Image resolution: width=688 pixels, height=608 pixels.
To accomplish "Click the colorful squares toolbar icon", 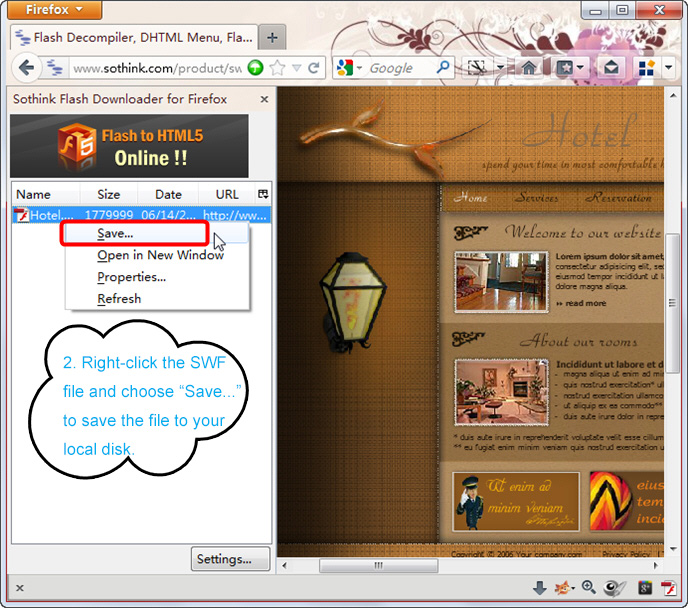I will click(x=646, y=68).
